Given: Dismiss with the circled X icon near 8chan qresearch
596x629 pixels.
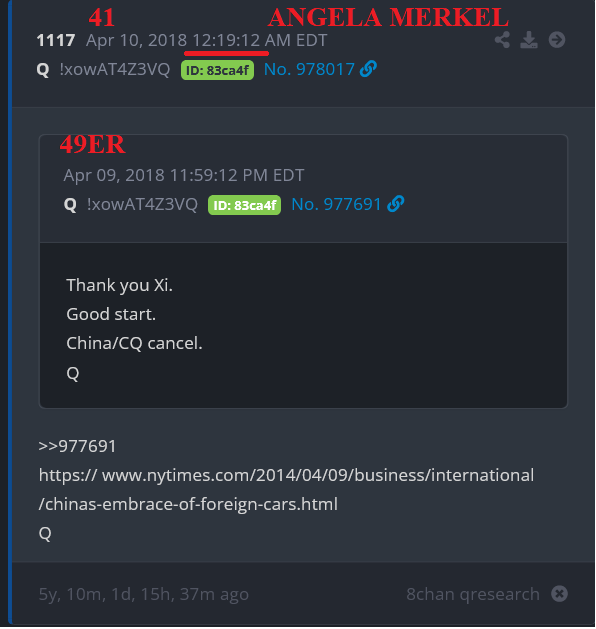Looking at the screenshot, I should tap(559, 594).
